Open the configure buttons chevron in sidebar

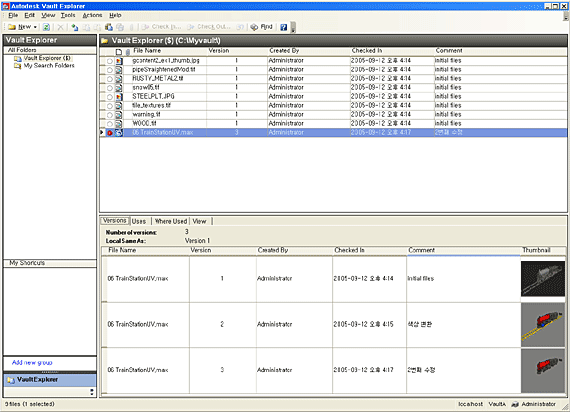click(x=92, y=392)
